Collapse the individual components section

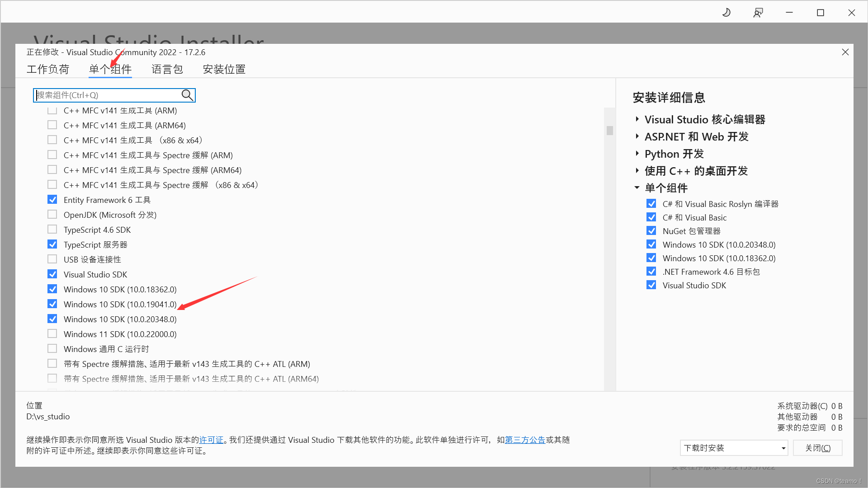[x=637, y=188]
